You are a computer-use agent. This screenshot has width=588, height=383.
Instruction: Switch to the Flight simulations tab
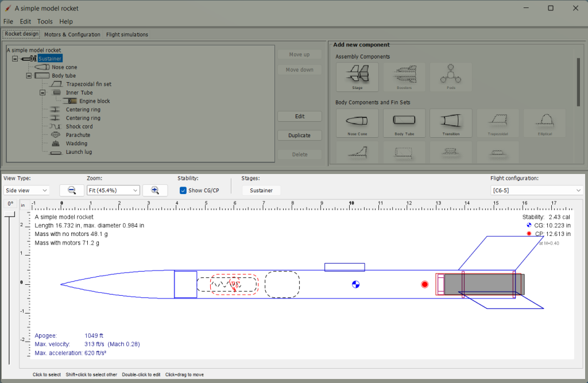point(127,34)
